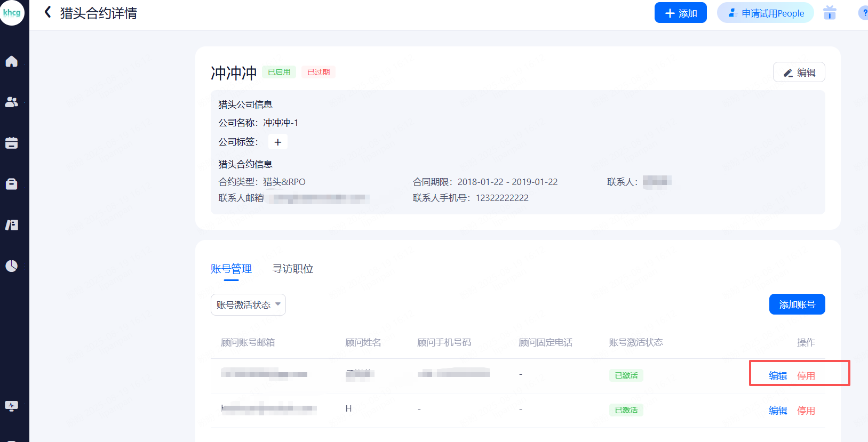This screenshot has height=442, width=868.
Task: Click the back arrow beside 猎头合约详情
Action: click(48, 12)
